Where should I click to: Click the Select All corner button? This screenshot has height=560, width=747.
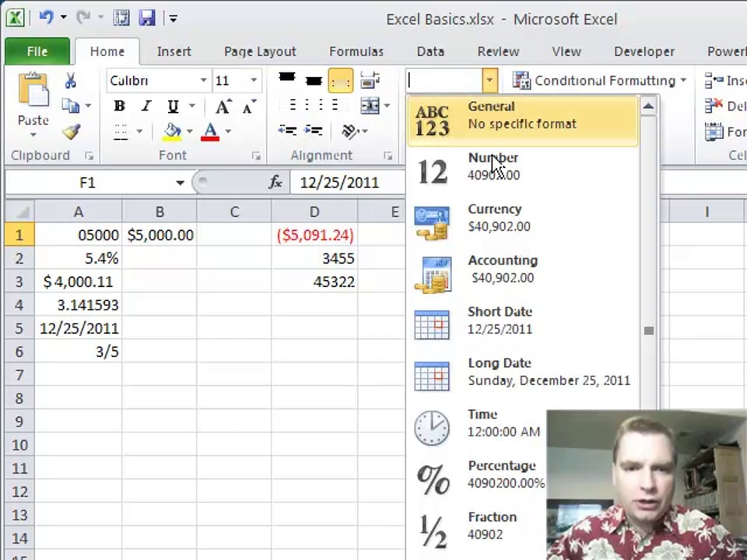point(19,212)
